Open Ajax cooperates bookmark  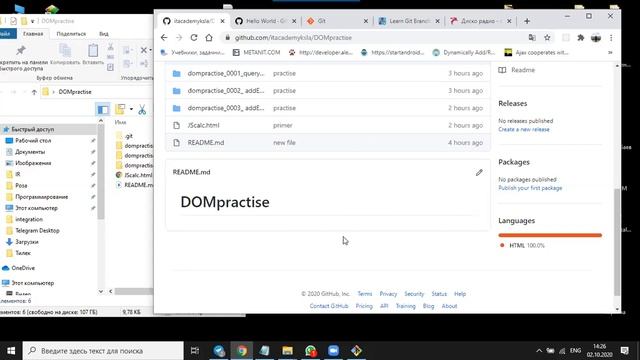(536, 53)
